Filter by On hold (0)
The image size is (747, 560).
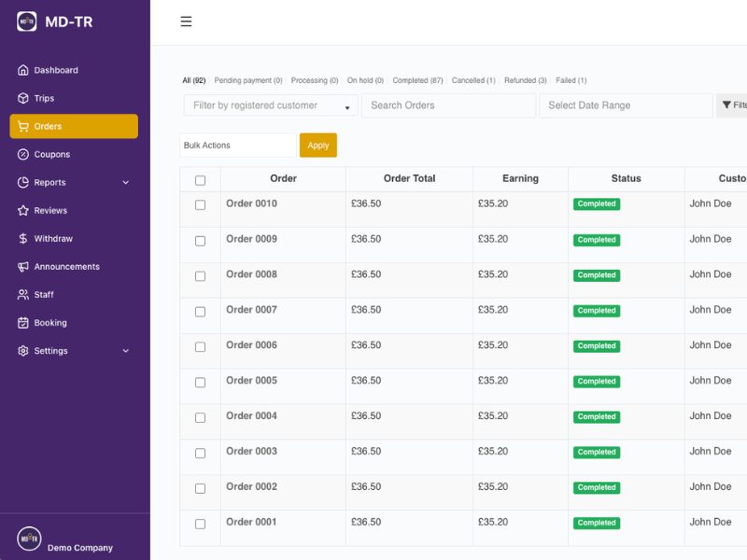(365, 80)
